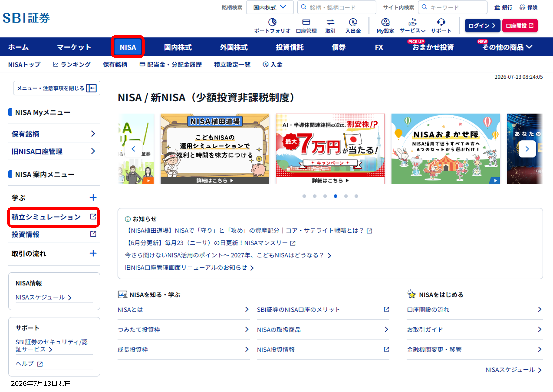Image resolution: width=553 pixels, height=392 pixels.
Task: Open the 外国株式 tab
Action: click(x=234, y=47)
